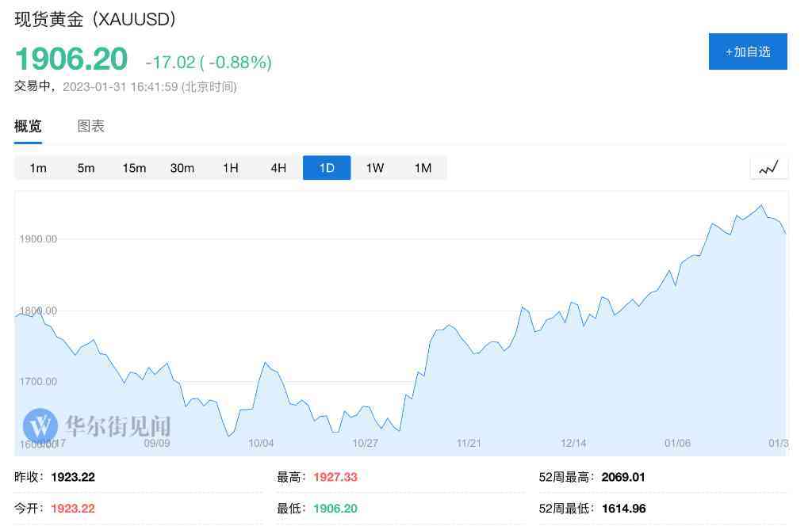Click the +加自选 watchlist button

(x=747, y=51)
